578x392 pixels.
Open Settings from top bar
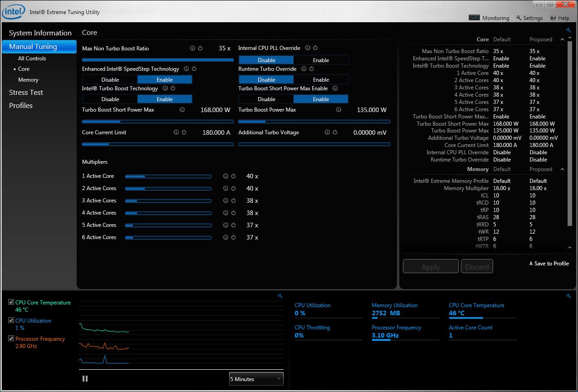tap(529, 18)
